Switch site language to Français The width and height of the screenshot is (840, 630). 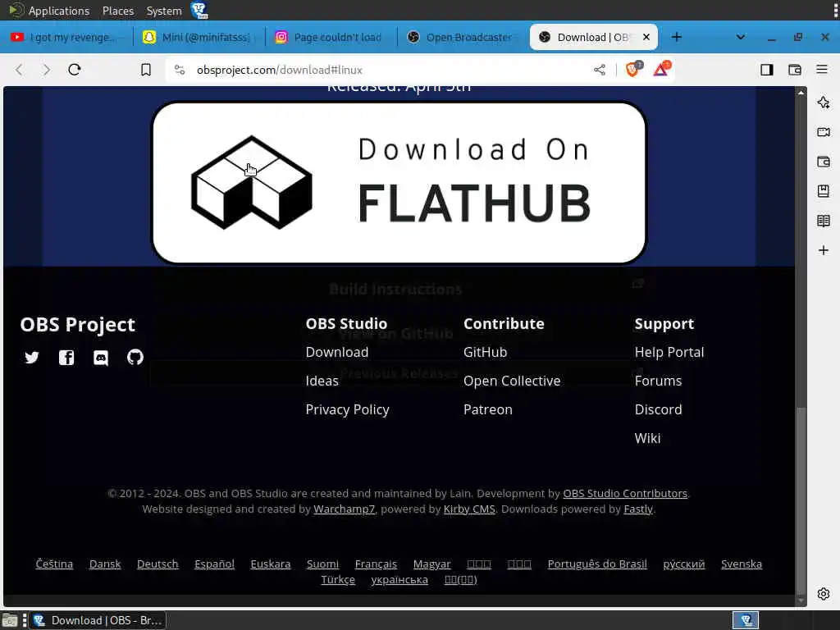(x=376, y=564)
